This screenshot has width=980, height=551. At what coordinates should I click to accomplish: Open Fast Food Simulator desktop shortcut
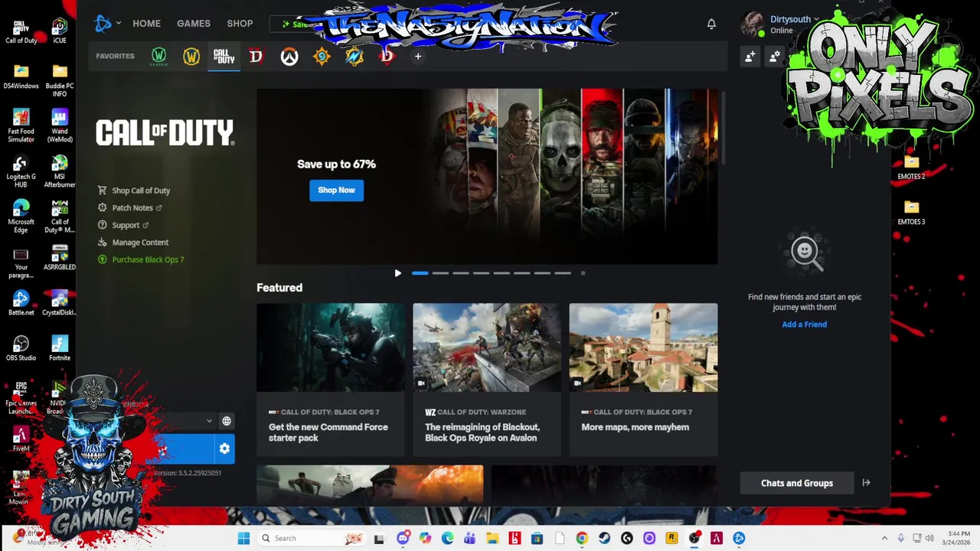[21, 126]
